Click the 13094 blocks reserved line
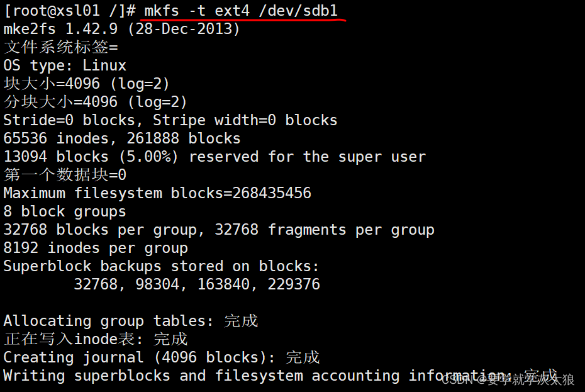The width and height of the screenshot is (585, 392). (214, 157)
